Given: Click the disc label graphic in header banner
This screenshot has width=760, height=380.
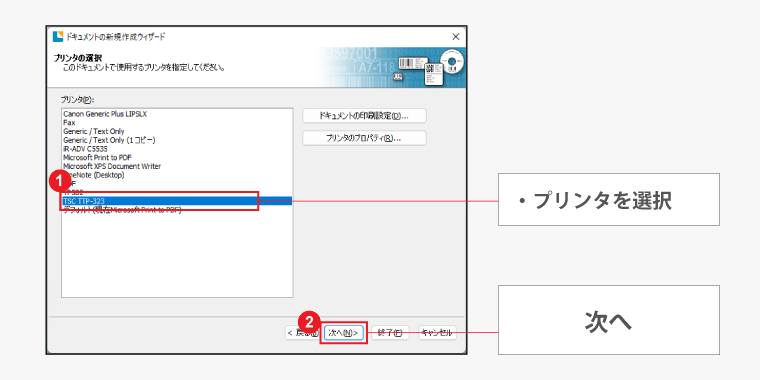Looking at the screenshot, I should 452,63.
